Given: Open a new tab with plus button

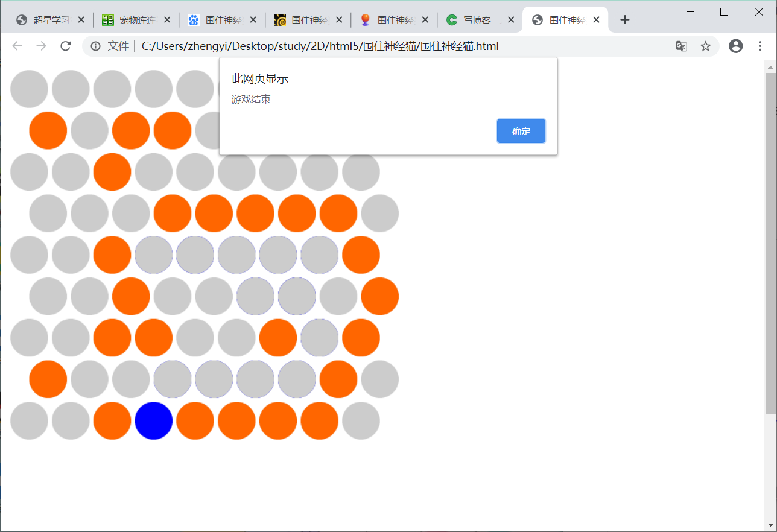Looking at the screenshot, I should click(625, 20).
